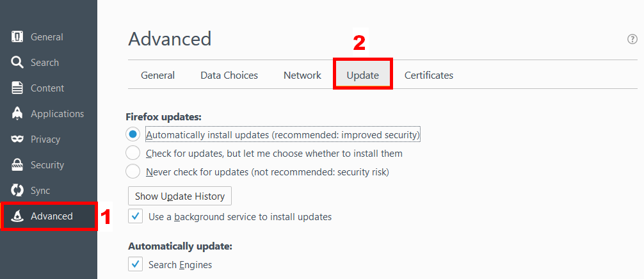The height and width of the screenshot is (279, 644).
Task: Go to the General tab under Advanced
Action: click(x=157, y=76)
